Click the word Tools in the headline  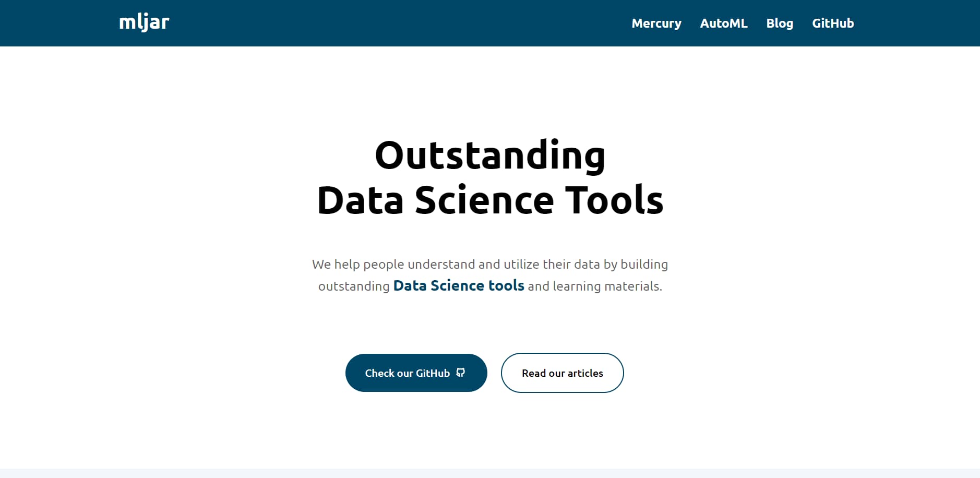614,200
